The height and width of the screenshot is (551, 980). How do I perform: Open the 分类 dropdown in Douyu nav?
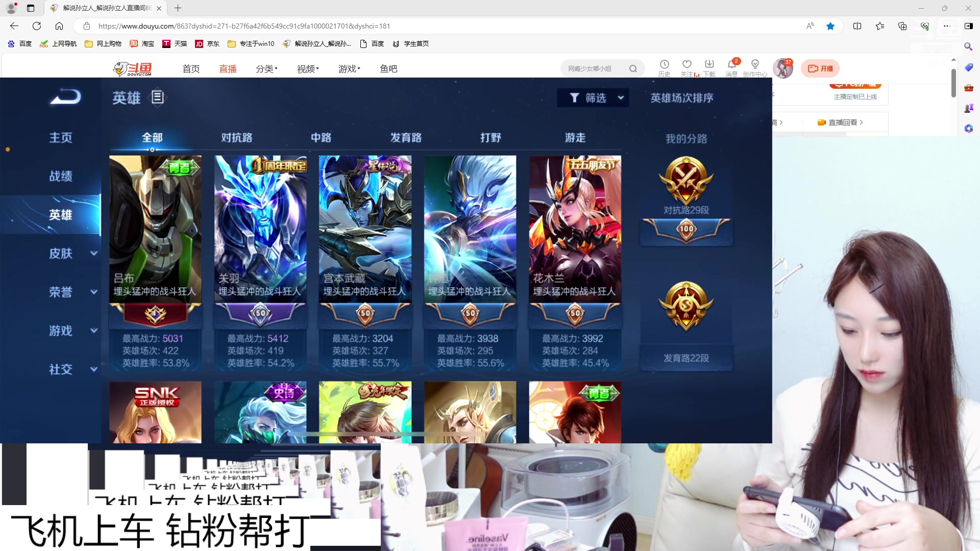[267, 69]
